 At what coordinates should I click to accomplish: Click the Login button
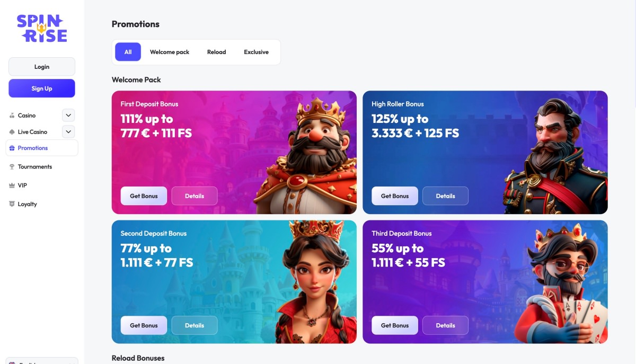click(x=42, y=67)
